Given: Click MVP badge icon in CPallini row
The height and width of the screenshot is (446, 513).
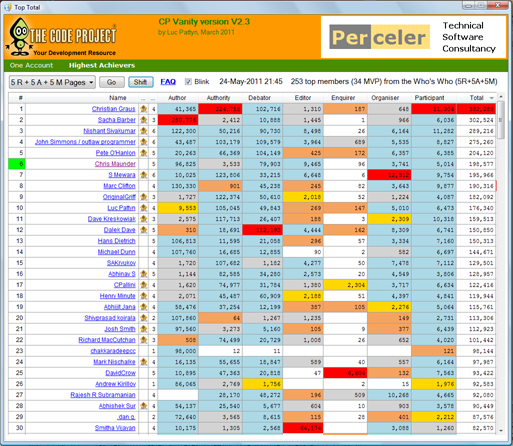Looking at the screenshot, I should coord(144,285).
